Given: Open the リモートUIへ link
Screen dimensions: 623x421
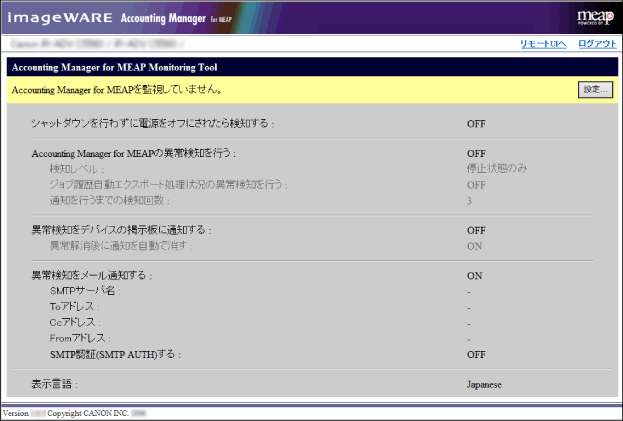Looking at the screenshot, I should tap(543, 44).
